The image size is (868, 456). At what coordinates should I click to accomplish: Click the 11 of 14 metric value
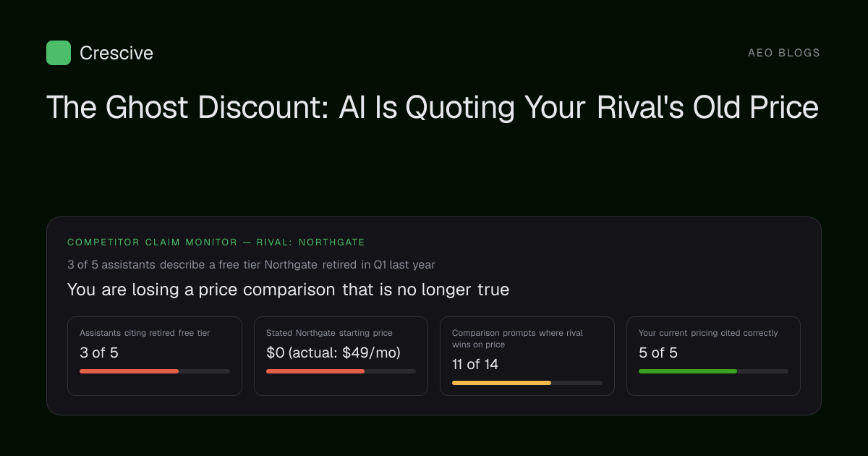point(475,364)
